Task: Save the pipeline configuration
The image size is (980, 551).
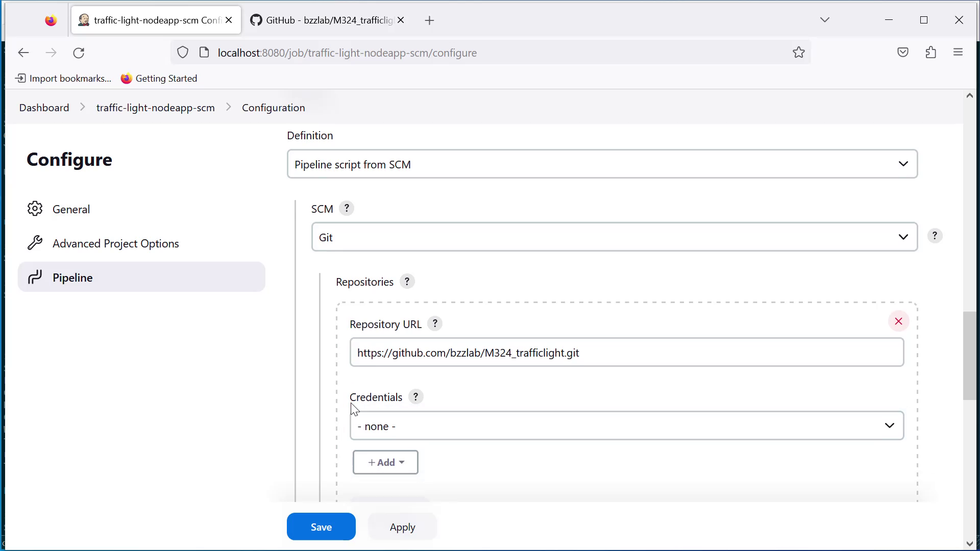Action: (321, 527)
